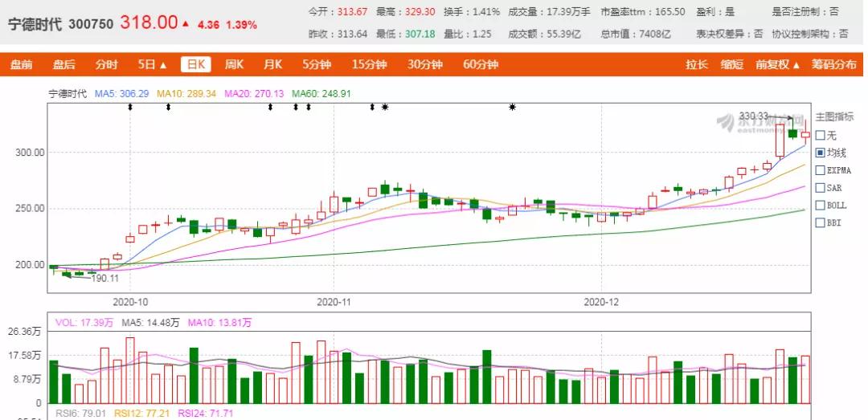Switch chart to 5分钟 interval
Image resolution: width=868 pixels, height=420 pixels.
(317, 65)
